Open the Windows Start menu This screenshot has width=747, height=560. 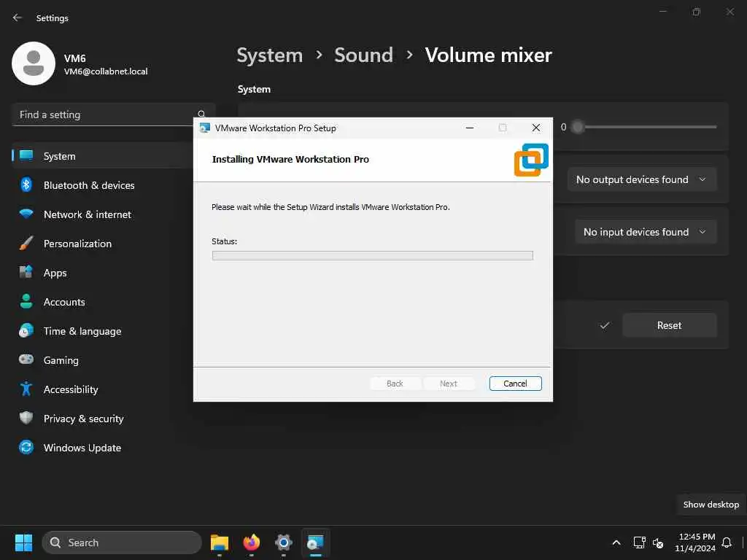[23, 542]
